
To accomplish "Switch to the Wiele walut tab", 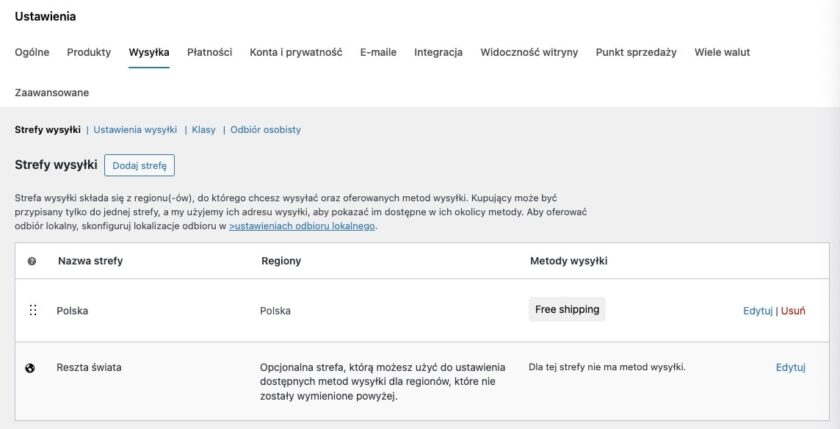I will 722,52.
